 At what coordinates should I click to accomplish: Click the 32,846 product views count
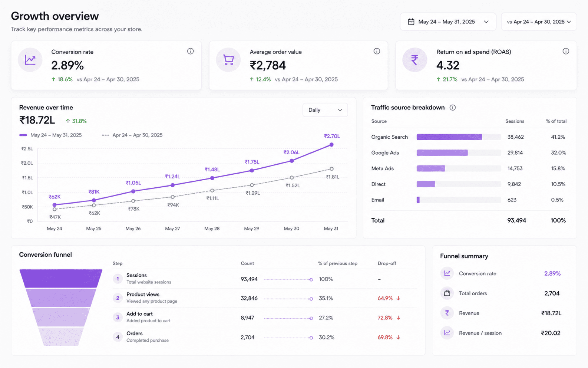[249, 298]
